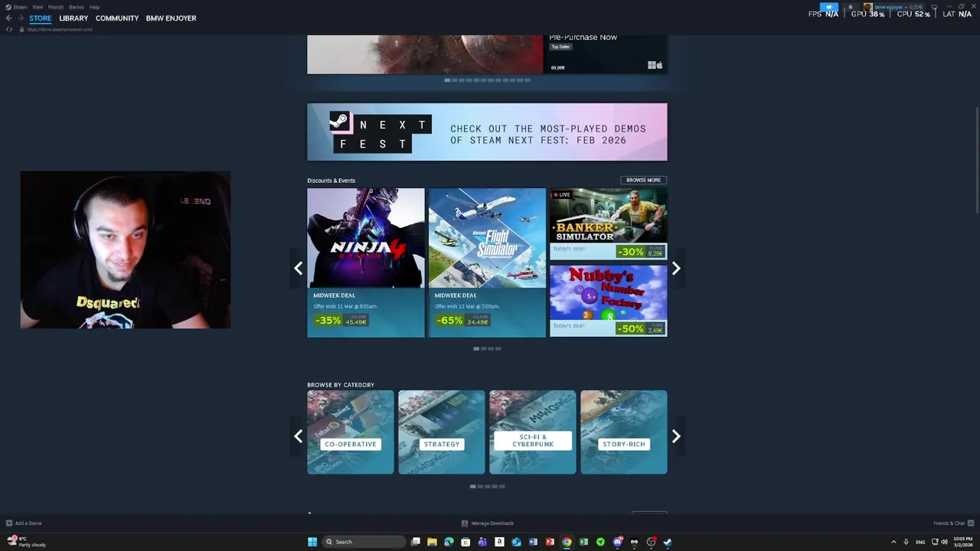Show hidden system tray icons
Viewport: 980px width, 551px height.
[x=893, y=542]
